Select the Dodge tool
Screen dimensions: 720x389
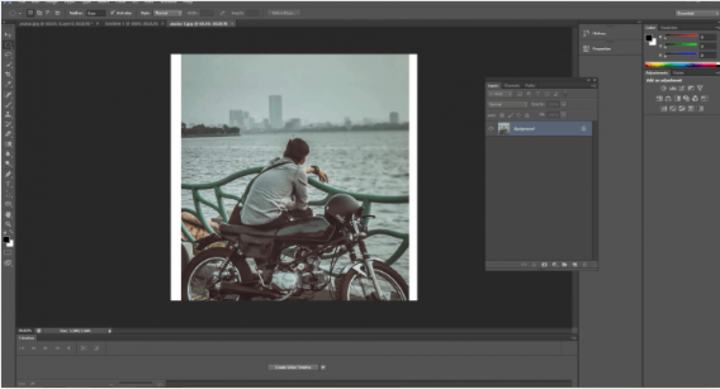(x=8, y=164)
